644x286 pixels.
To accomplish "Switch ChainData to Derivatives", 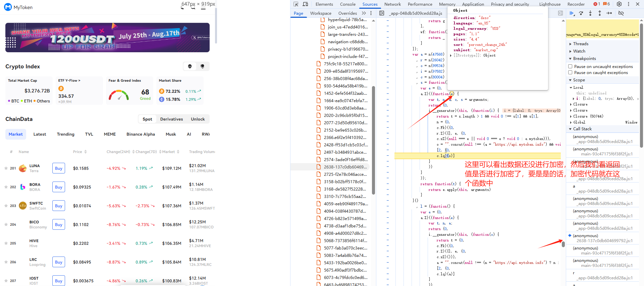I will [x=171, y=119].
